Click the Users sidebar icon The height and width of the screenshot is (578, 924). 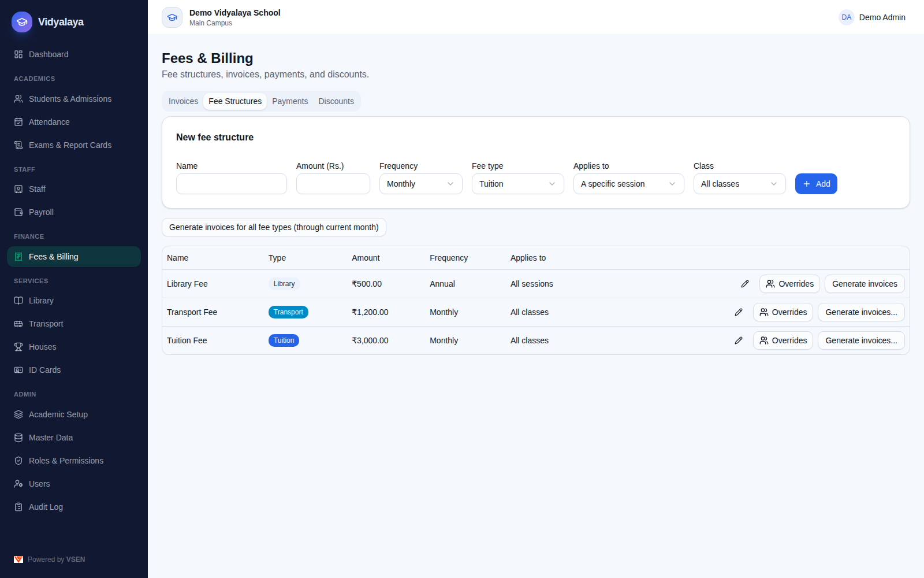pos(18,484)
